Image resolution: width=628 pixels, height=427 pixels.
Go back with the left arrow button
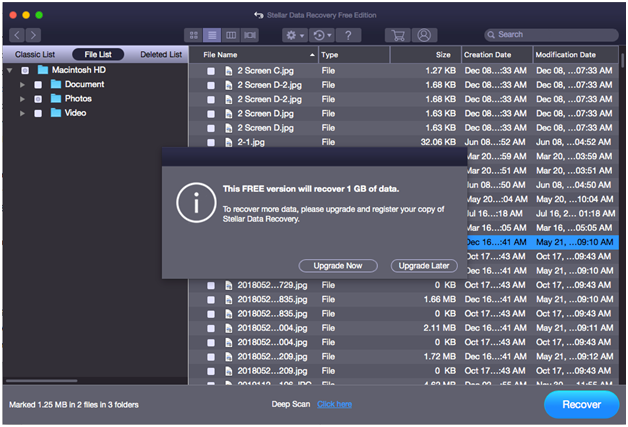[17, 35]
